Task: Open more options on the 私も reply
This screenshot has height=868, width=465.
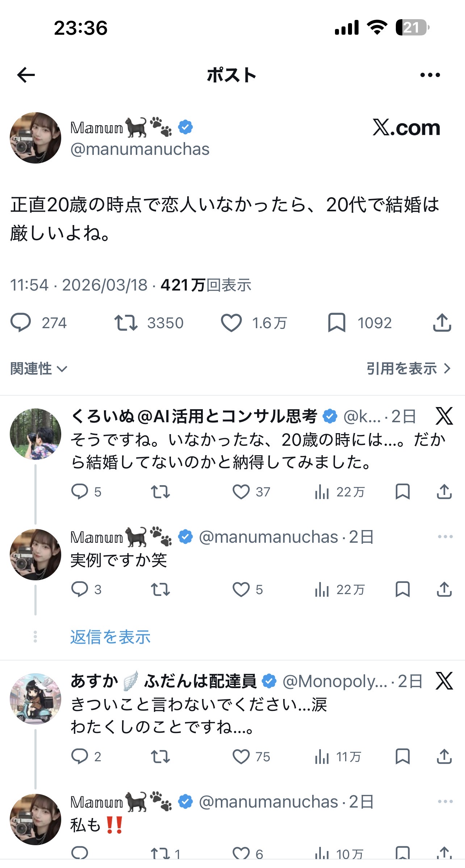Action: click(x=445, y=801)
